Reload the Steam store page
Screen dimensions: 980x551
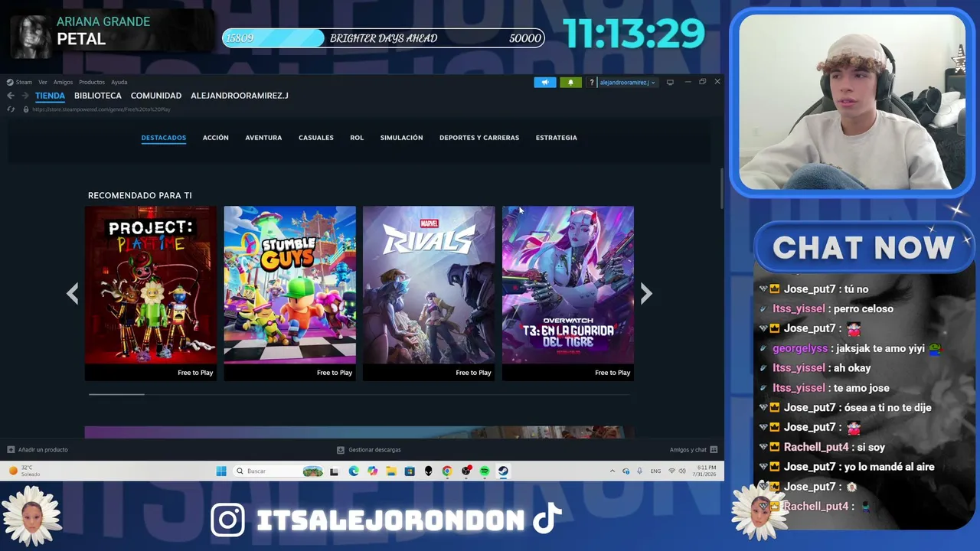coord(11,109)
